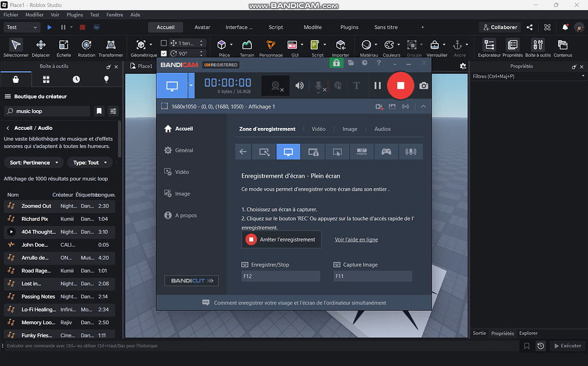Open the Fichier menu
Image resolution: width=588 pixels, height=366 pixels.
[x=11, y=14]
